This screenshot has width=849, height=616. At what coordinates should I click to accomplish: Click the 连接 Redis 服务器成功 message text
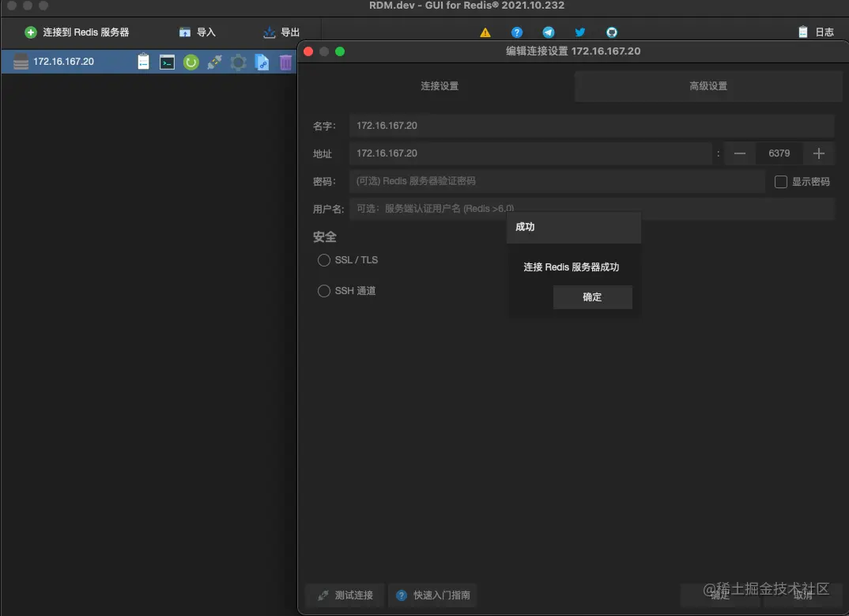572,267
